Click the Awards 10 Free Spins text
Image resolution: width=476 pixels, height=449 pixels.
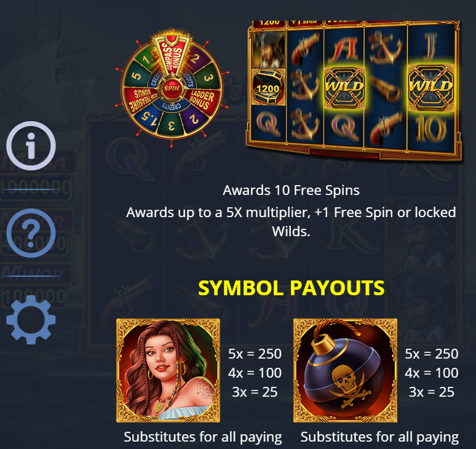tap(291, 191)
